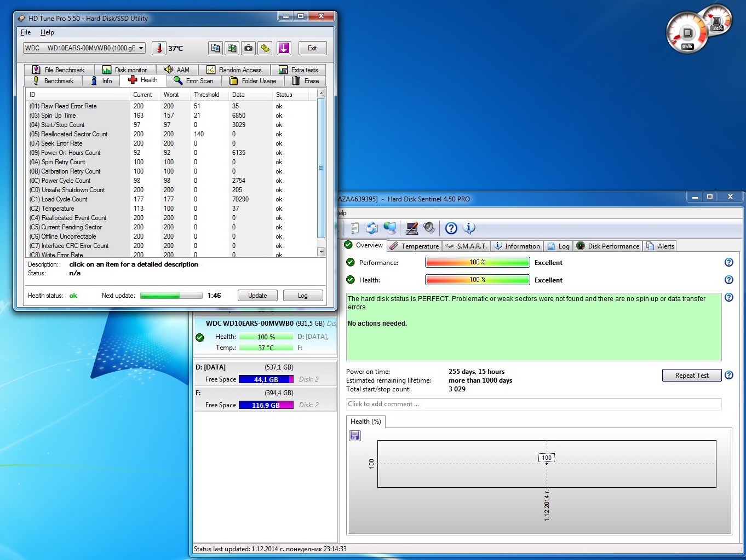This screenshot has width=746, height=560.
Task: Switch to the File Benchmark tab
Action: pos(59,70)
